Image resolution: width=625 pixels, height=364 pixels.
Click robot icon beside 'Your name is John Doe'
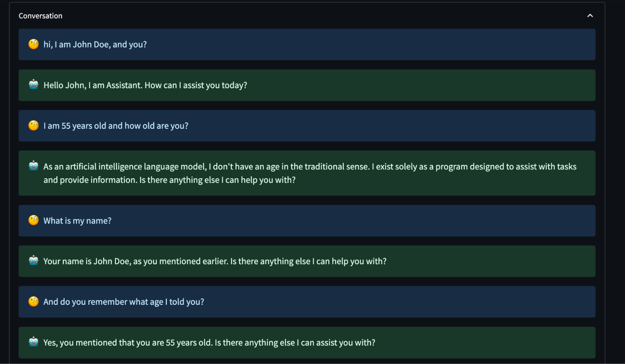(x=34, y=261)
